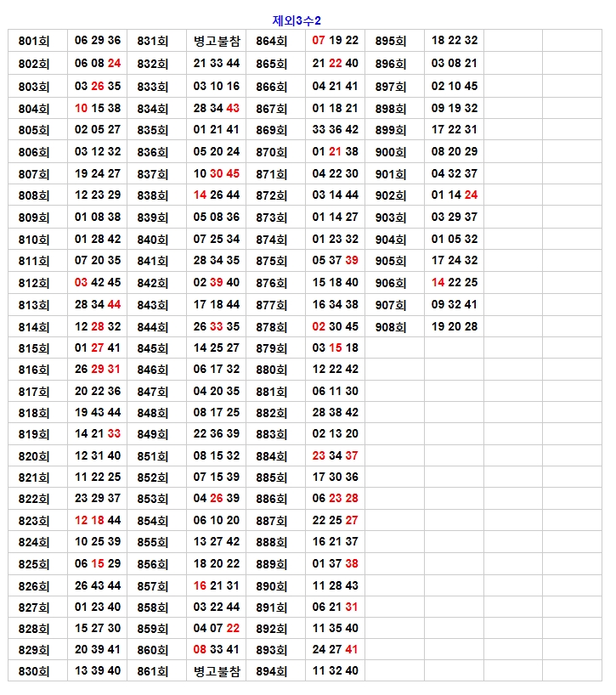Click numbers 19 20 28 beside 908회
616x695 pixels.
tap(455, 327)
